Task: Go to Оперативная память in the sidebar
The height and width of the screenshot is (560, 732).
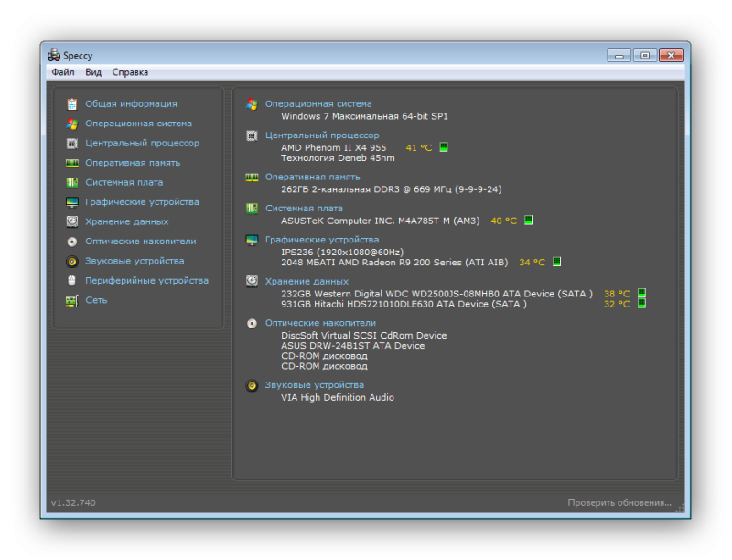Action: click(133, 162)
